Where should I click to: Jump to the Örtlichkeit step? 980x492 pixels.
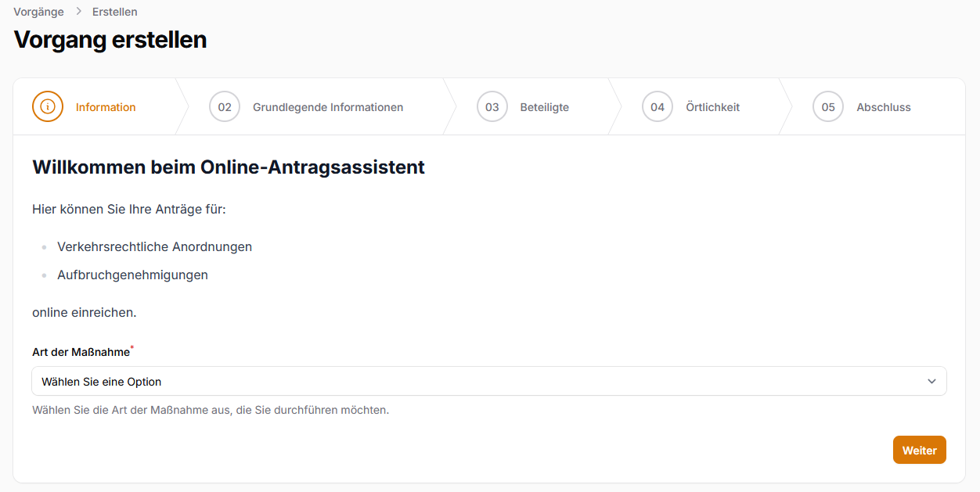pos(712,107)
